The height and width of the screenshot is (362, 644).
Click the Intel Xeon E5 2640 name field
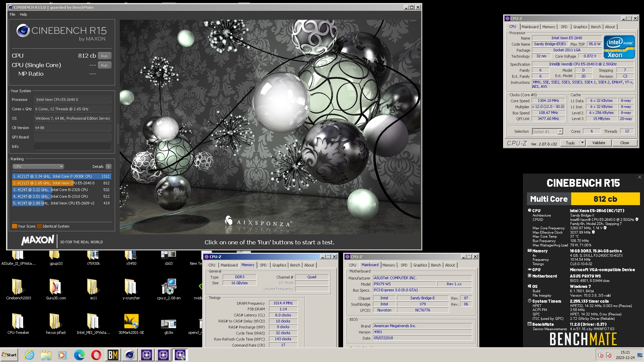(567, 38)
